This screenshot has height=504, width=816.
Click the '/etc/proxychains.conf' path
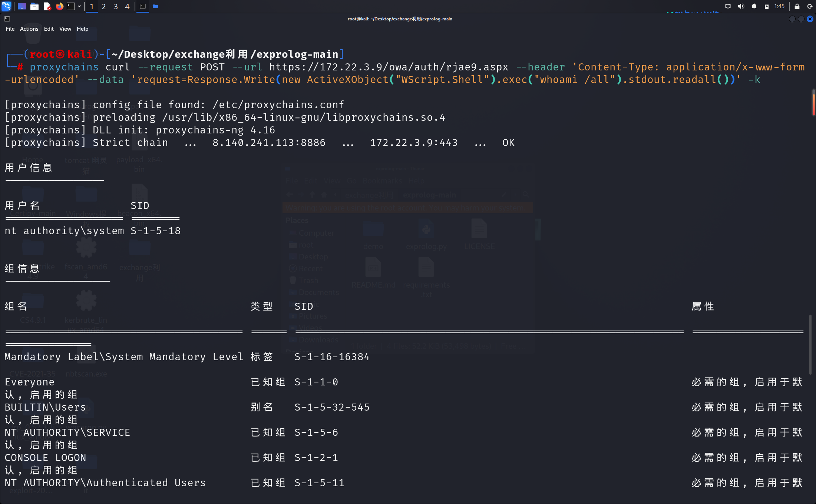(x=278, y=105)
